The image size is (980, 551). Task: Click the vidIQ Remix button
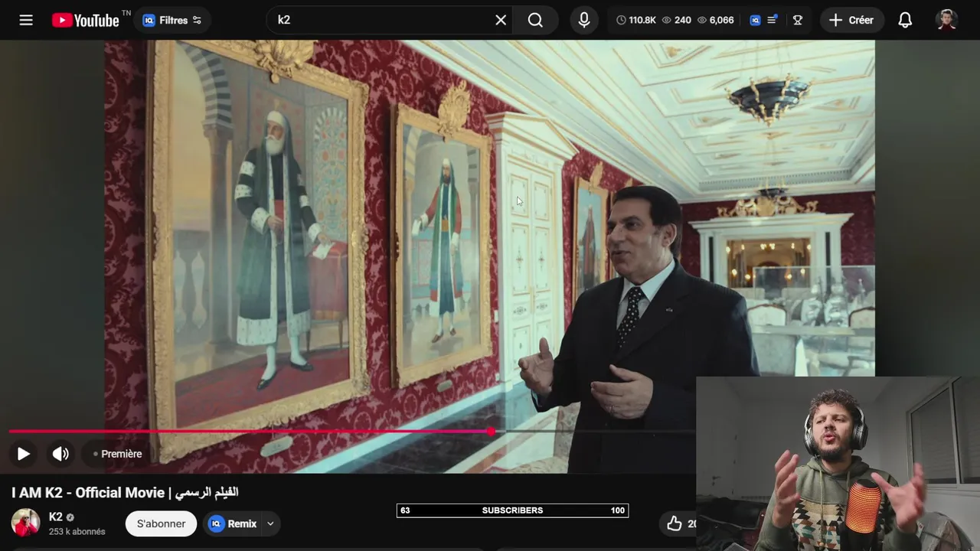234,523
